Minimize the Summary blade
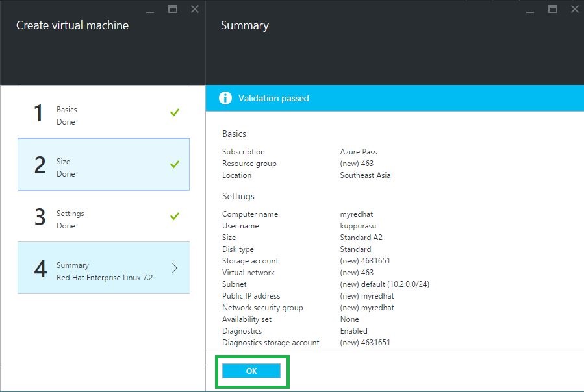The height and width of the screenshot is (392, 584). 531,10
